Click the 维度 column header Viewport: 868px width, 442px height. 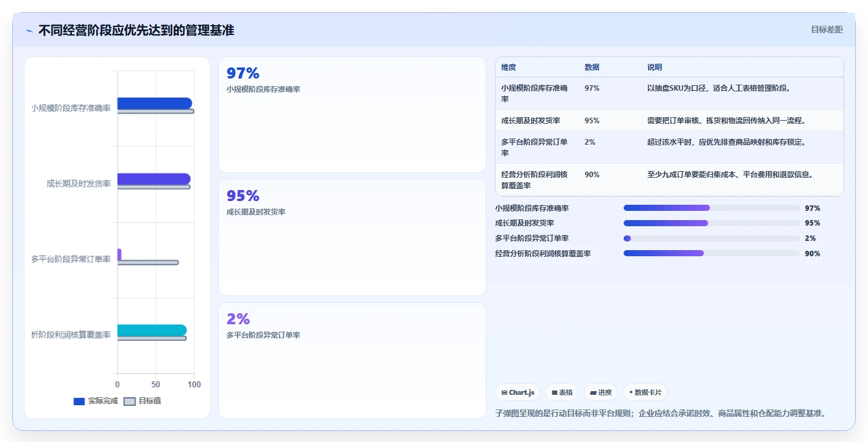[508, 67]
